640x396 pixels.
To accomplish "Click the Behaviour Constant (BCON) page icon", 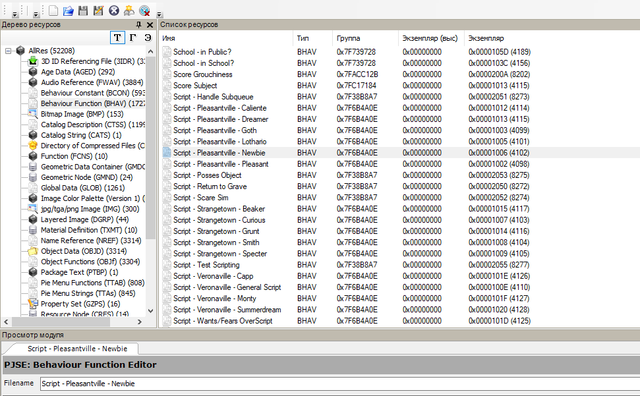I will [33, 93].
